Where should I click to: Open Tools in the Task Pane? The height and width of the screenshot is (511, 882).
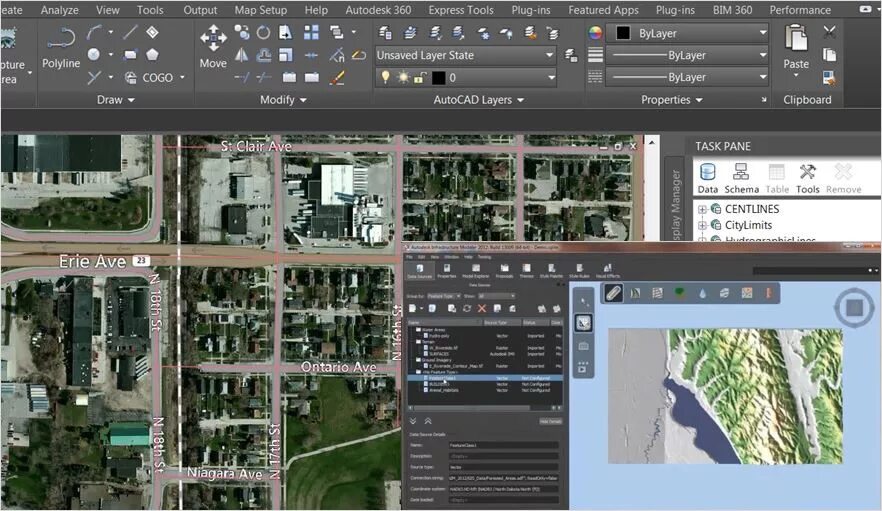pyautogui.click(x=807, y=177)
